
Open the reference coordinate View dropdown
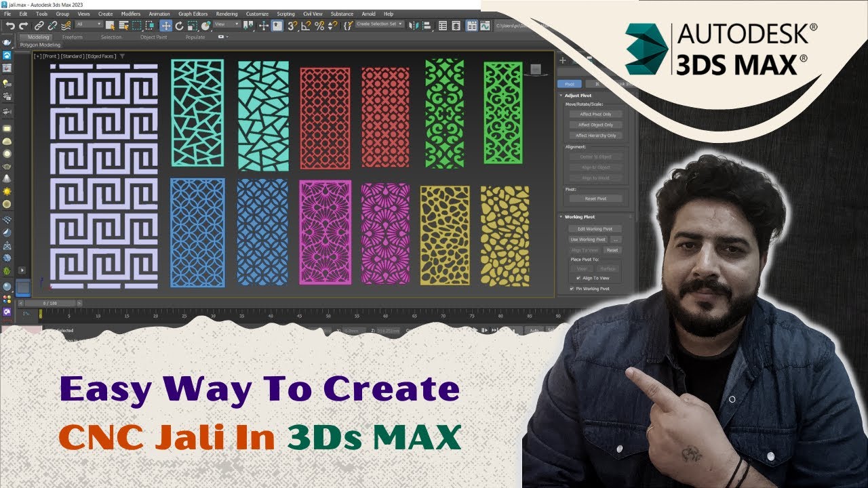[x=226, y=24]
